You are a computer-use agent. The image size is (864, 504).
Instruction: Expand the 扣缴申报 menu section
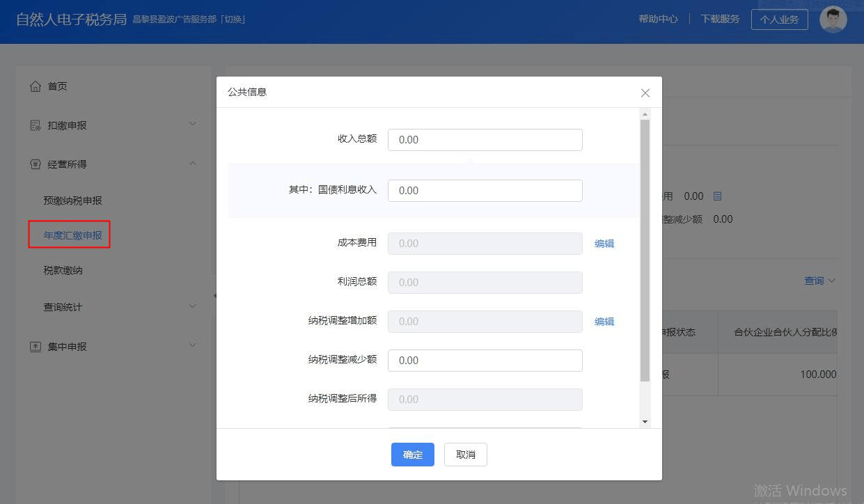point(192,123)
